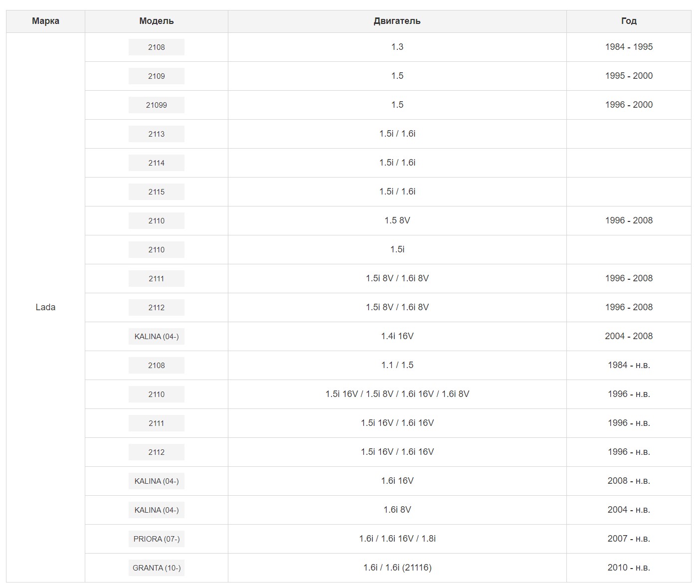The image size is (700, 588).
Task: Click the "Марка" column header
Action: pos(45,21)
